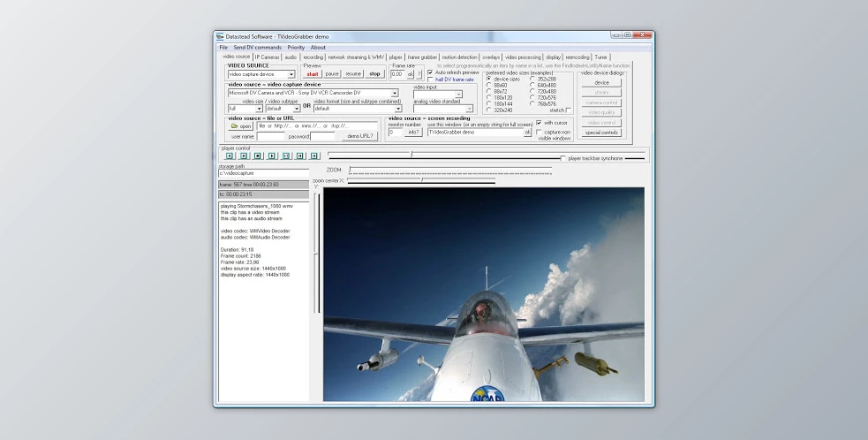
Task: Open the File menu
Action: point(223,48)
